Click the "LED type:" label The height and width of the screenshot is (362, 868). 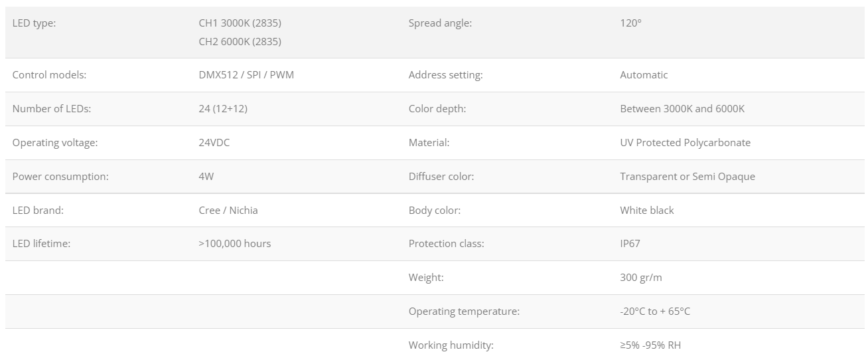point(35,23)
